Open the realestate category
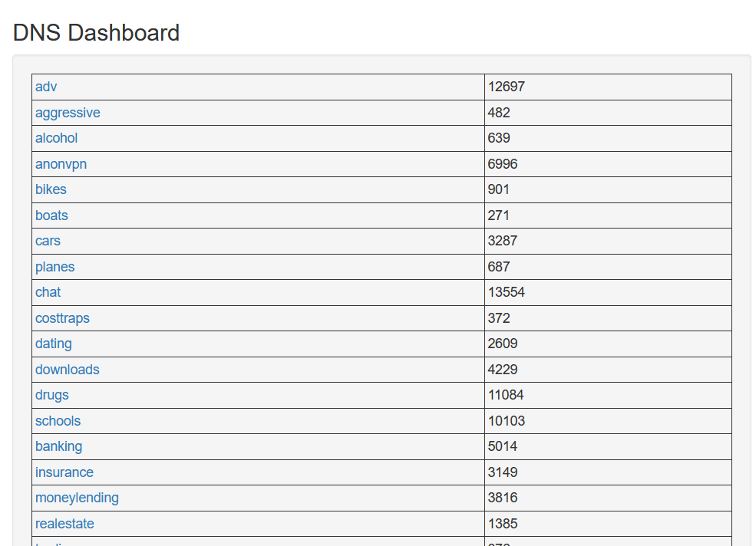756x546 pixels. 64,524
